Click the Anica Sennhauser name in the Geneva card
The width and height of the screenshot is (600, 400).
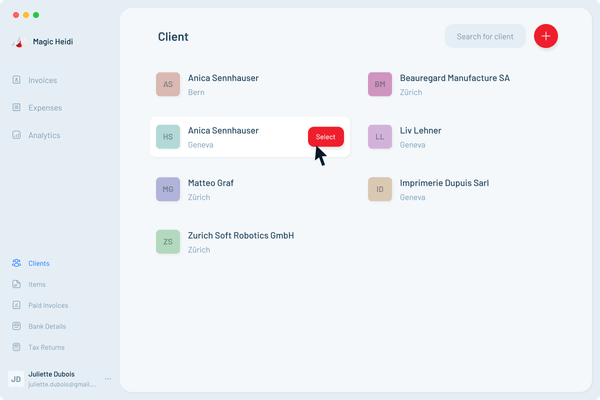223,131
